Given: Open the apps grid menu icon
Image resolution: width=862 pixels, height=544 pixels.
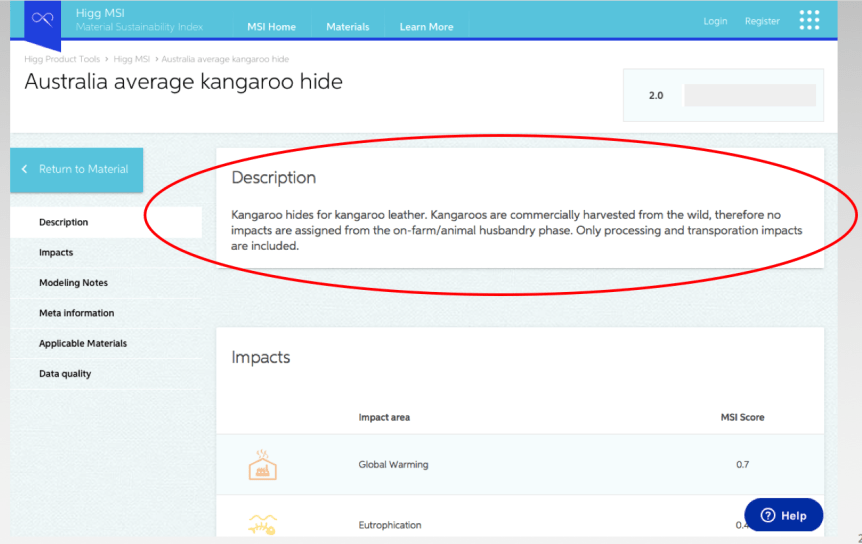Looking at the screenshot, I should [809, 21].
